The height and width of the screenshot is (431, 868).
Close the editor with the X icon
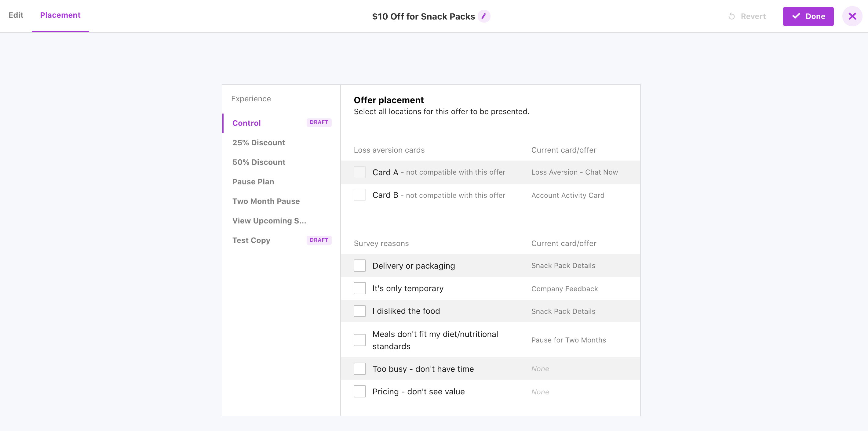[852, 16]
